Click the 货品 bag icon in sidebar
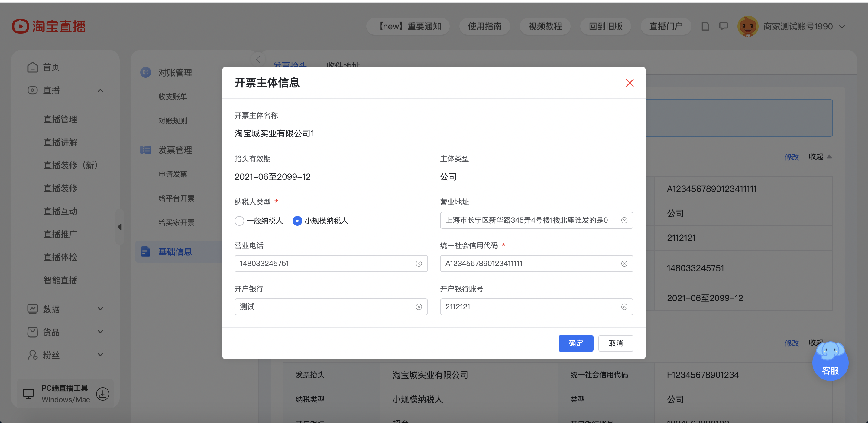This screenshot has width=868, height=423. point(32,332)
